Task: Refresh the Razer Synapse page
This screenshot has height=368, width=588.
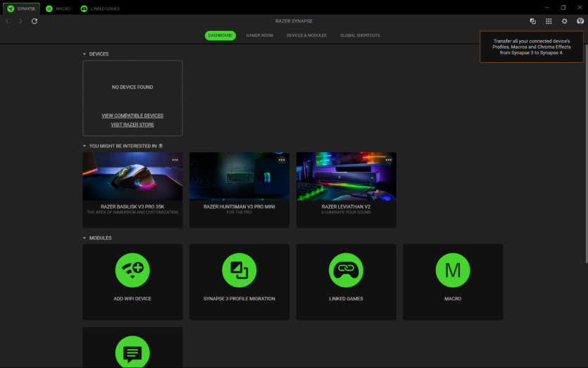Action: pyautogui.click(x=35, y=21)
